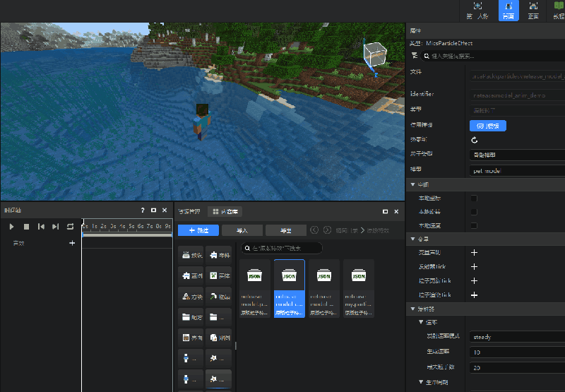The image size is (565, 392).
Task: Open the timeline panel help icon
Action: click(142, 210)
